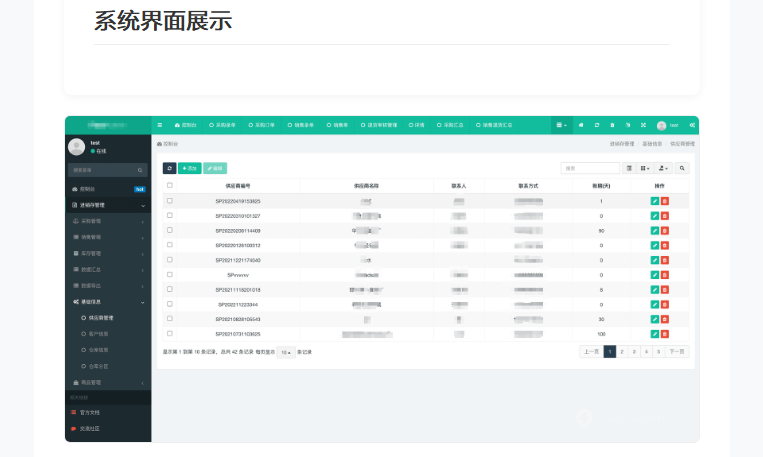Switch to the 销售录单 tab
The height and width of the screenshot is (457, 763).
coord(300,125)
